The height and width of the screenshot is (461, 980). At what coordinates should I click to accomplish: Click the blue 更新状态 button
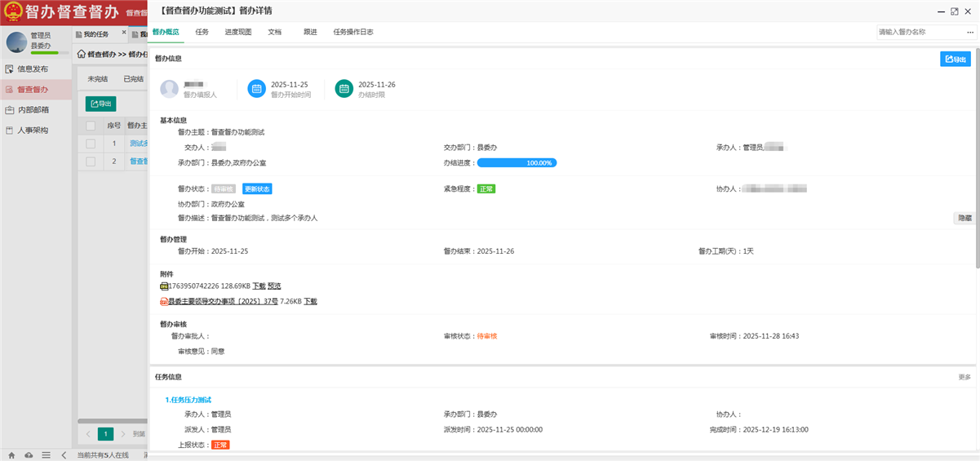click(257, 188)
